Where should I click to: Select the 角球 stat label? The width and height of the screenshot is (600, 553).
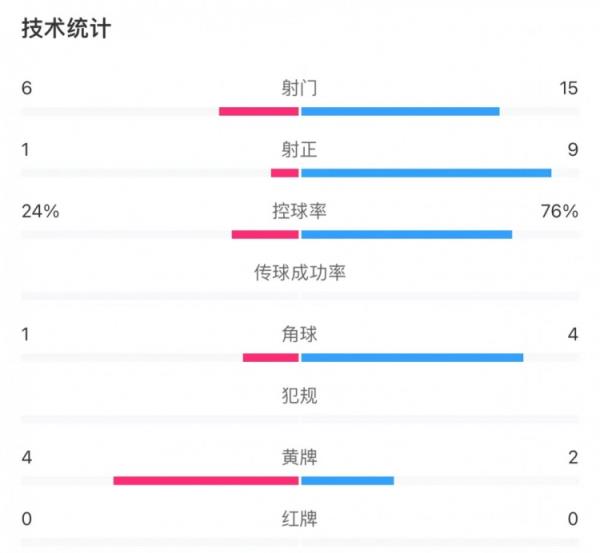(300, 334)
